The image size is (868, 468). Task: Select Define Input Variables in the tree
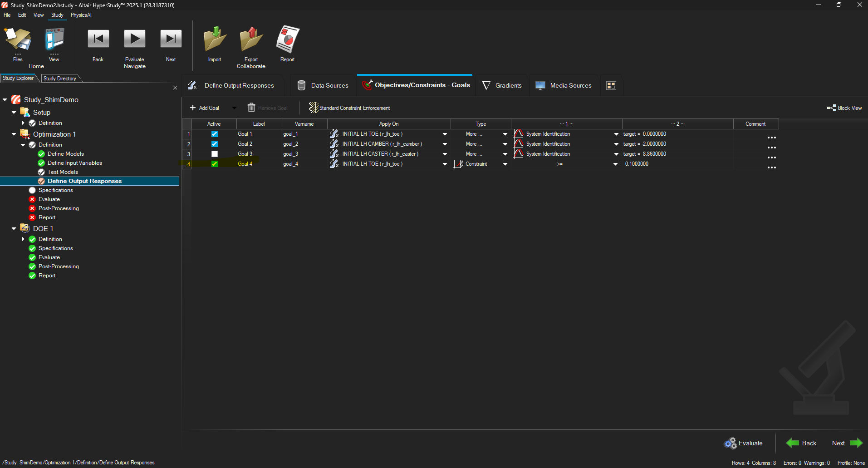tap(75, 163)
